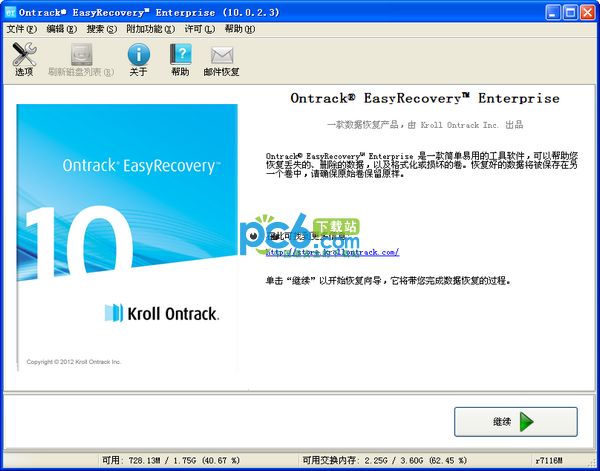Click the 刷新磁盘列表 disk refresh icon
600x471 pixels.
pyautogui.click(x=81, y=59)
